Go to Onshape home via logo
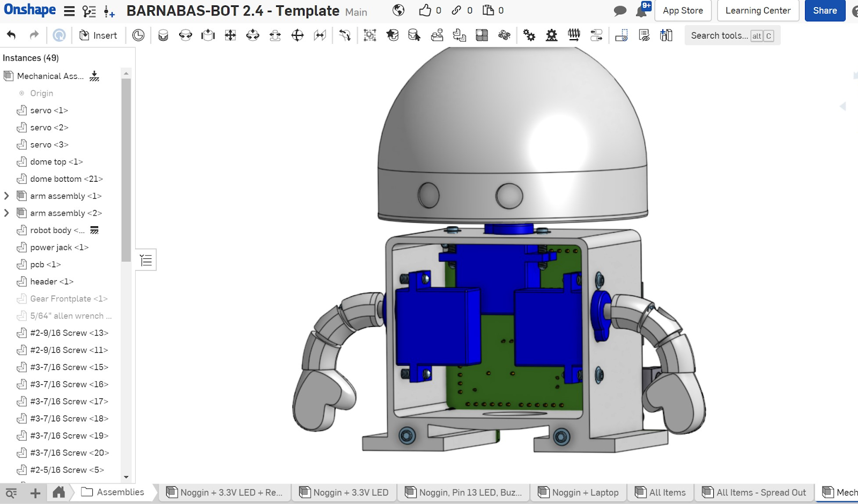 [x=30, y=10]
